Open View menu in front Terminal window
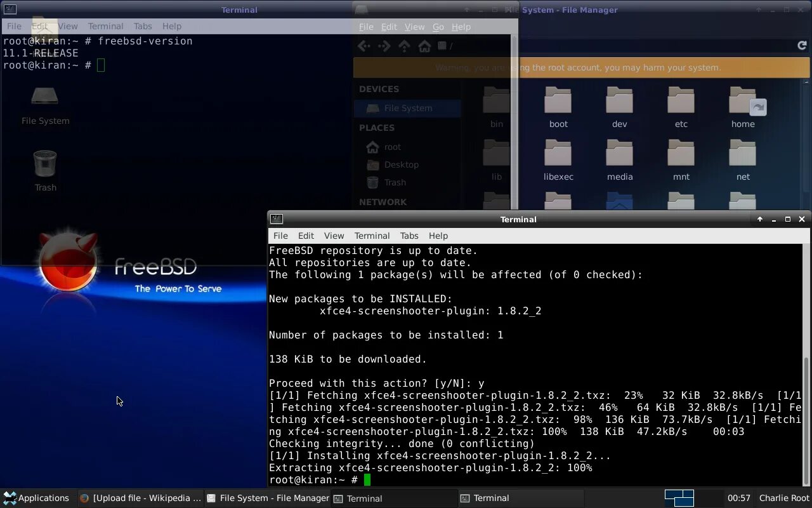 coord(334,236)
